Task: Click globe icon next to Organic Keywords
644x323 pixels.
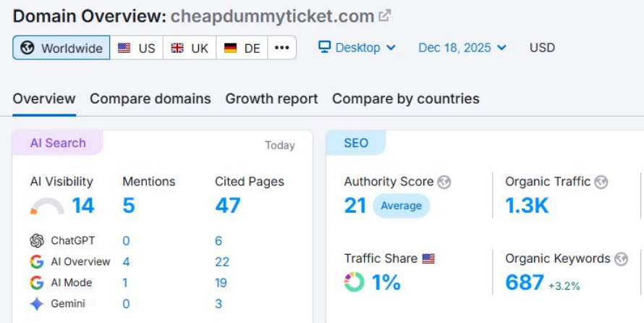Action: [621, 259]
